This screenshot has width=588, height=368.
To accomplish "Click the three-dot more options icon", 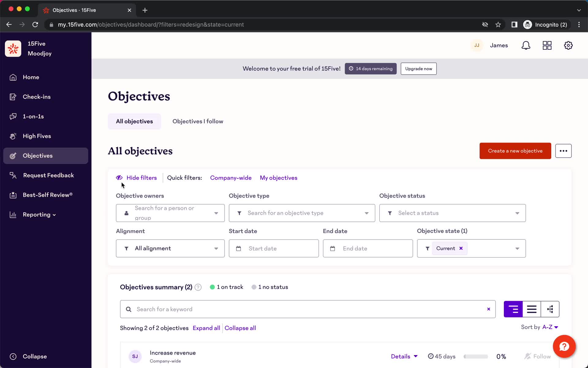I will tap(563, 151).
